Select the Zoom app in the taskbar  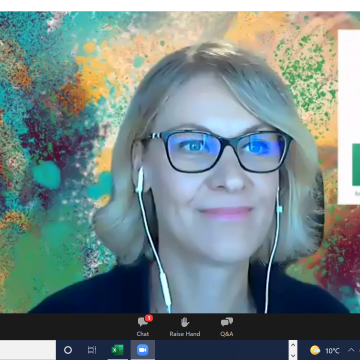tap(143, 350)
